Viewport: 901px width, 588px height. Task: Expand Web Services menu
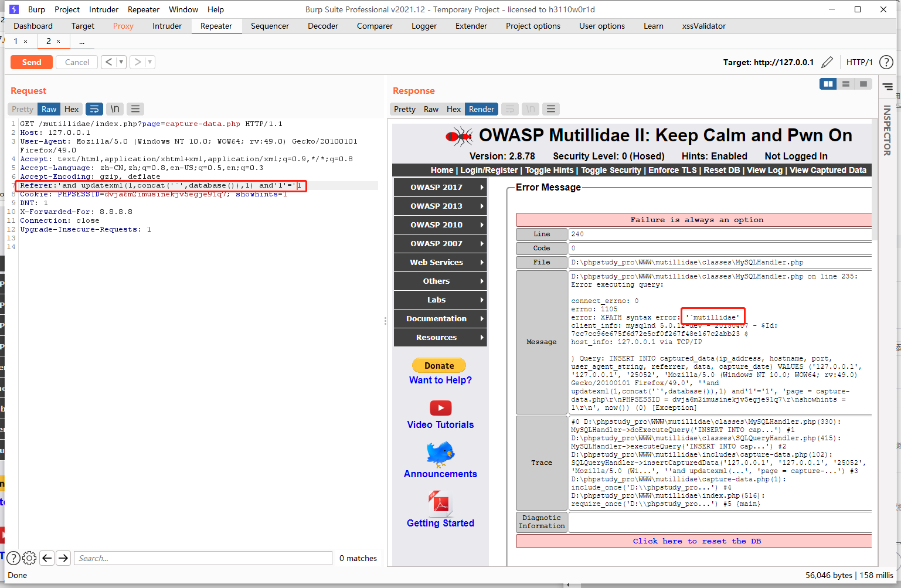(x=440, y=262)
